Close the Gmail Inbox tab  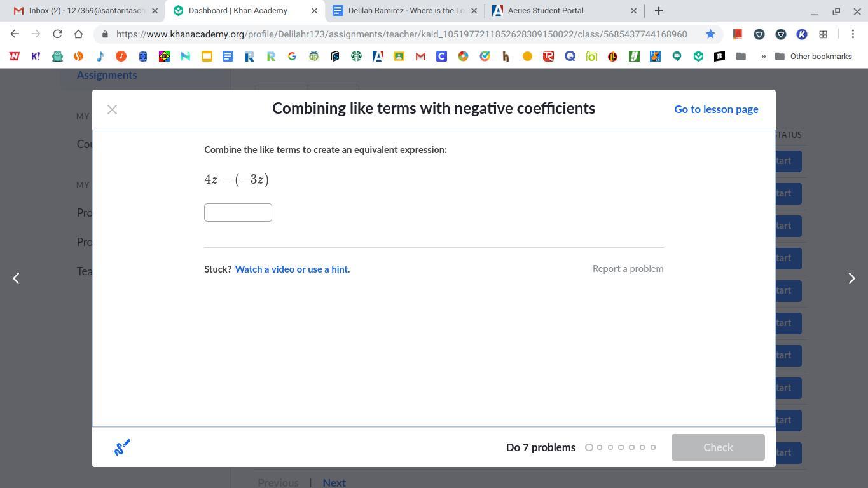[155, 11]
